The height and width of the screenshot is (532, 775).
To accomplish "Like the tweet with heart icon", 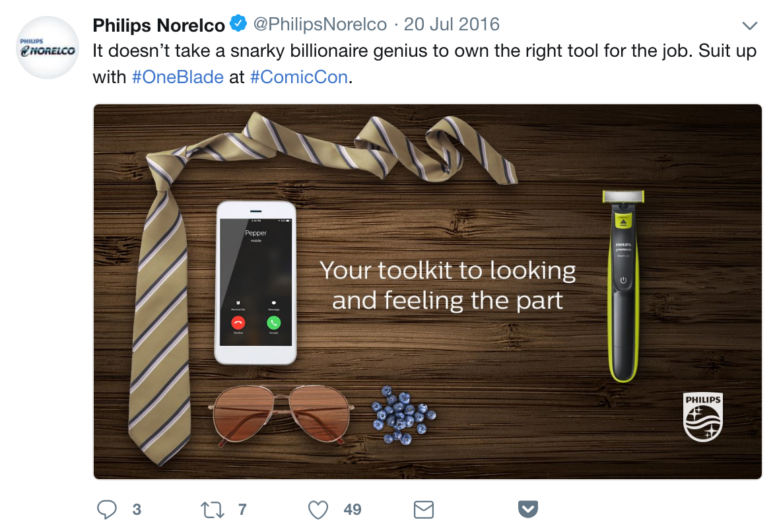I will (318, 510).
